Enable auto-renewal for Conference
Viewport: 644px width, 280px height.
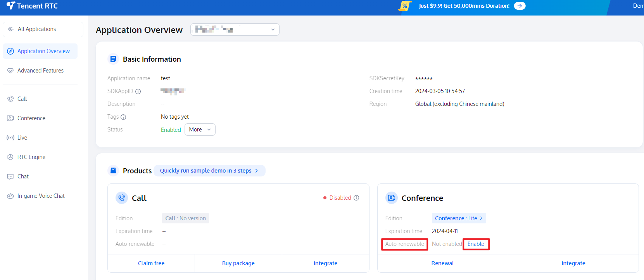(476, 244)
